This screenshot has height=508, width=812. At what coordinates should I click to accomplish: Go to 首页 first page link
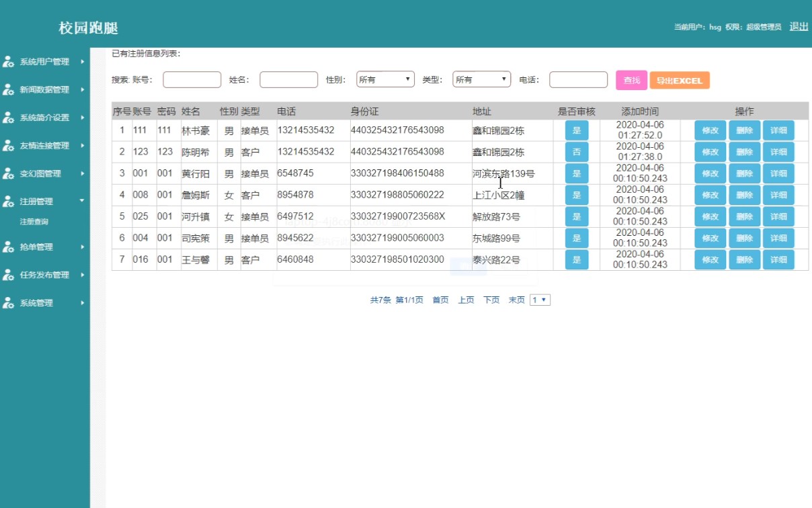click(440, 300)
